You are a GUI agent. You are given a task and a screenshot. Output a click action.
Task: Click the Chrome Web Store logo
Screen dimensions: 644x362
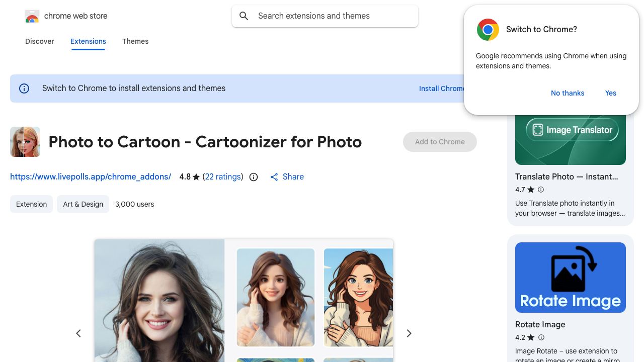(32, 16)
